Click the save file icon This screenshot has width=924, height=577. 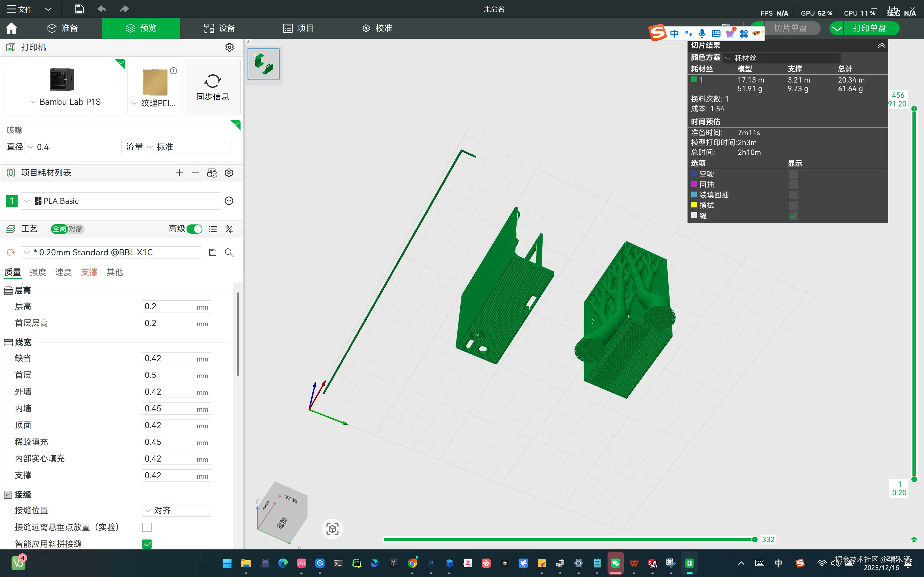(x=79, y=9)
